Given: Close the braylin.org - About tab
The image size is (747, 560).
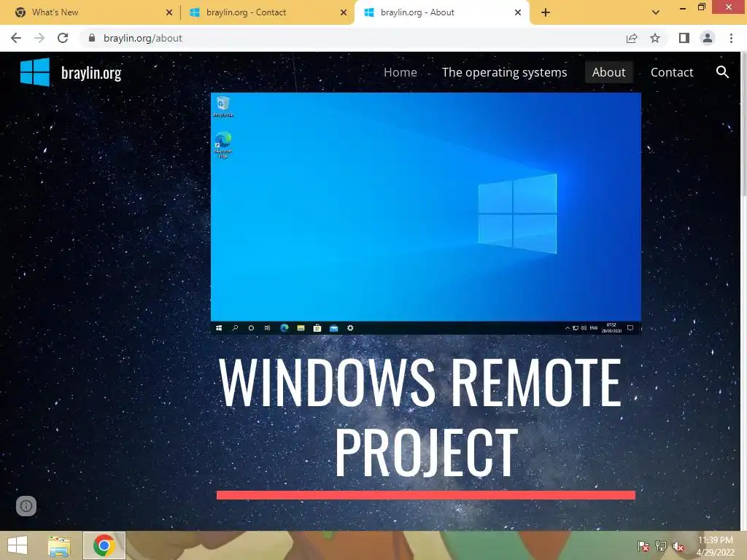Looking at the screenshot, I should click(x=518, y=13).
